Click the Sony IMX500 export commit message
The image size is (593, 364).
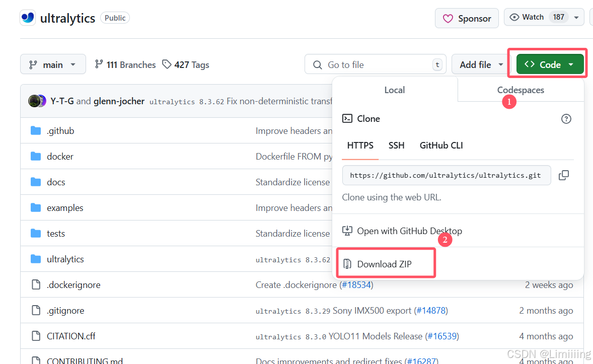372,311
